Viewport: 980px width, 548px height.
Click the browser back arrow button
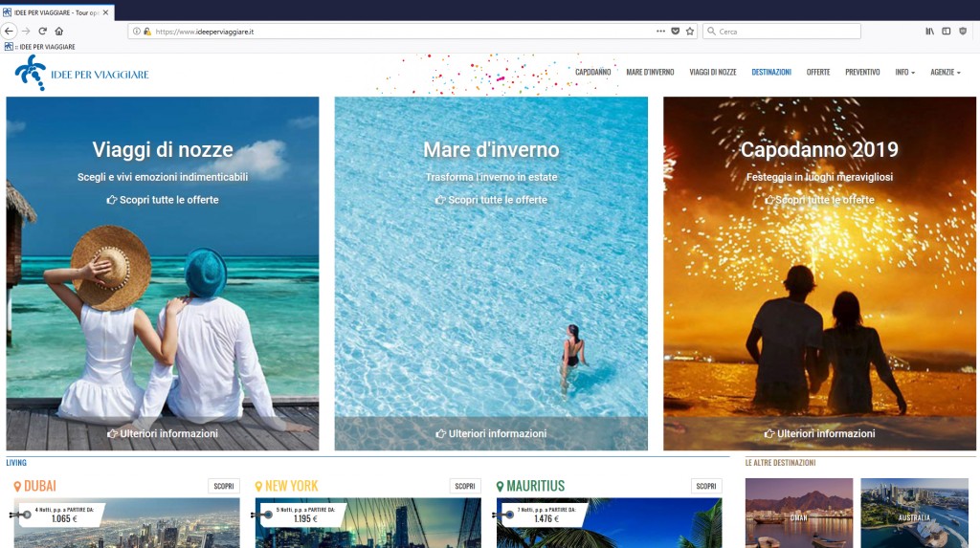click(10, 31)
